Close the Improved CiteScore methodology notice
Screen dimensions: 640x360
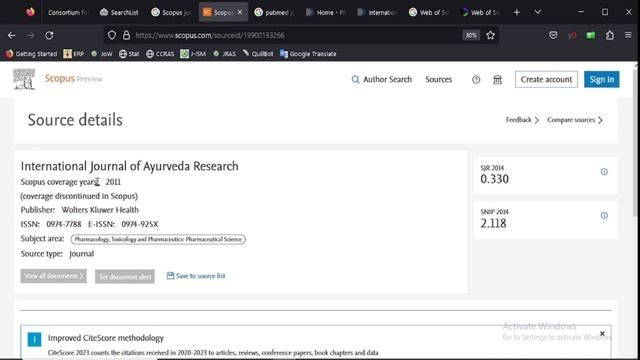(602, 333)
